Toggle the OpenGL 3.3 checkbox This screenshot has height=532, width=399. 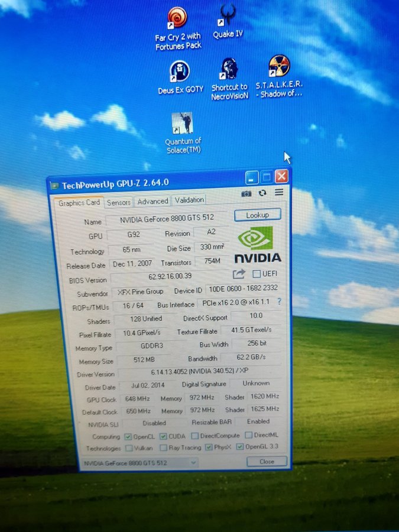240,446
